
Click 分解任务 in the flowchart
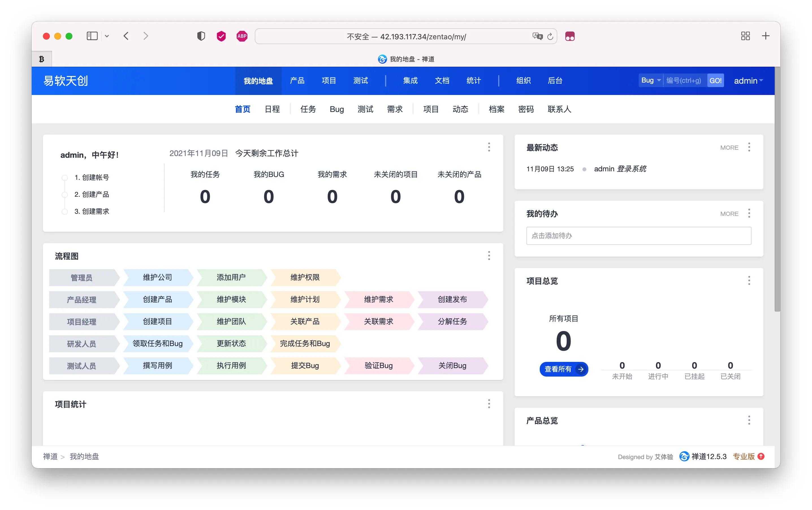click(452, 321)
